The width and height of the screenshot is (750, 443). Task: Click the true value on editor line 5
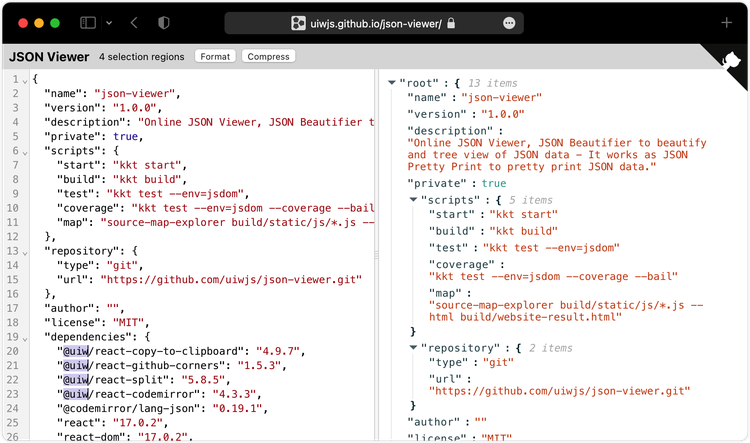pyautogui.click(x=126, y=136)
